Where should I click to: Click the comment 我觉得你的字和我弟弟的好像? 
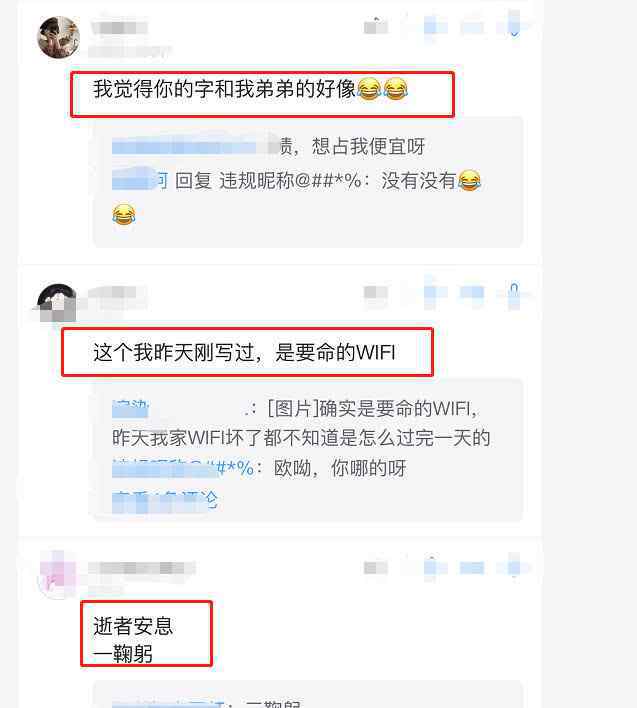251,89
